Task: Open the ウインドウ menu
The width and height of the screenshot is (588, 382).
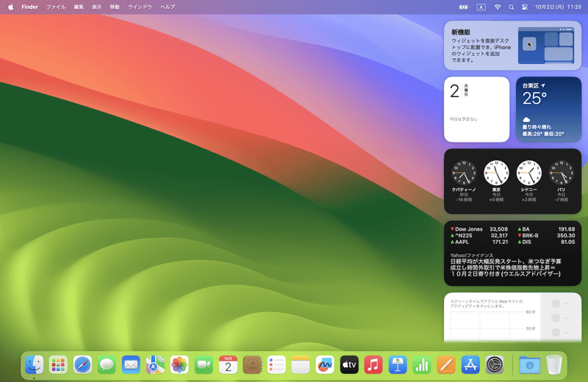Action: (x=140, y=7)
